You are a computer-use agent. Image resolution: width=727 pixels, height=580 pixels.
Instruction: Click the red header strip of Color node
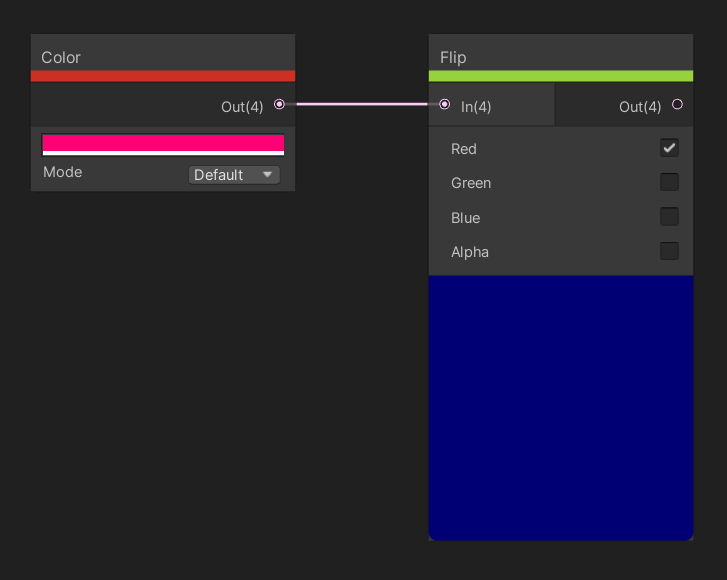[163, 76]
